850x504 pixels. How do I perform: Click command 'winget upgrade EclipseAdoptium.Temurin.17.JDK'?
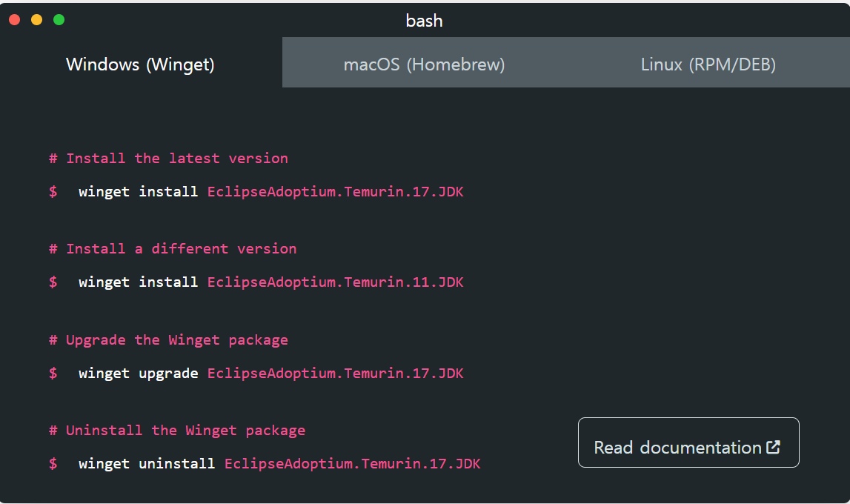point(271,374)
